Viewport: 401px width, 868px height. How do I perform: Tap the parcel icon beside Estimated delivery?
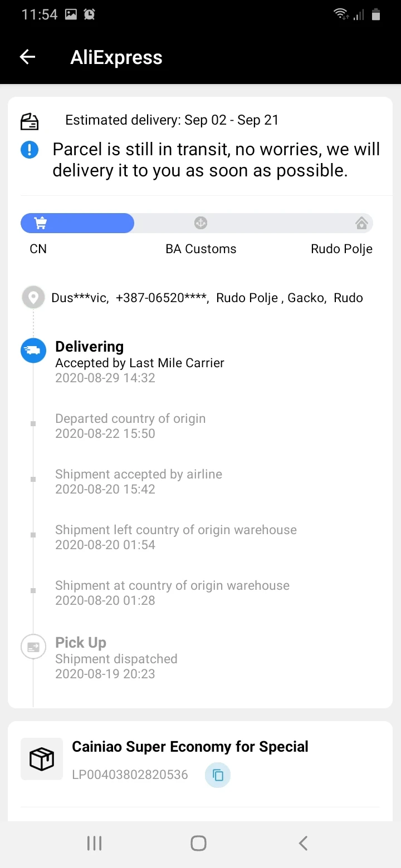coord(30,121)
